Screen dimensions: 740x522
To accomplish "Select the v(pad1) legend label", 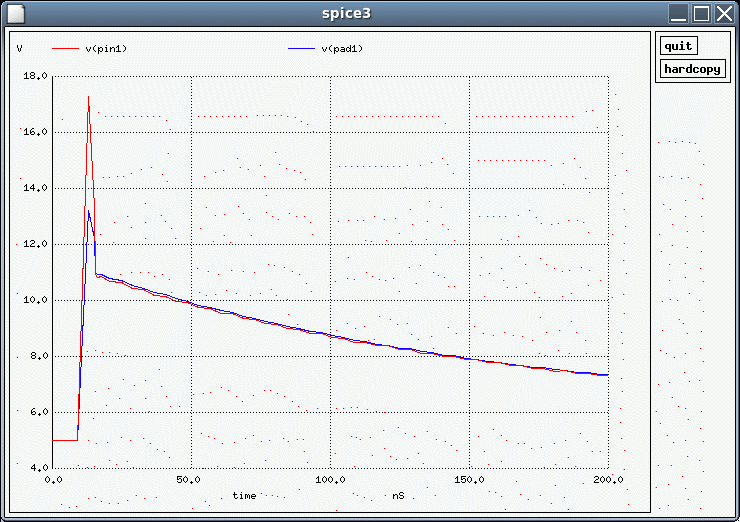I will 342,48.
